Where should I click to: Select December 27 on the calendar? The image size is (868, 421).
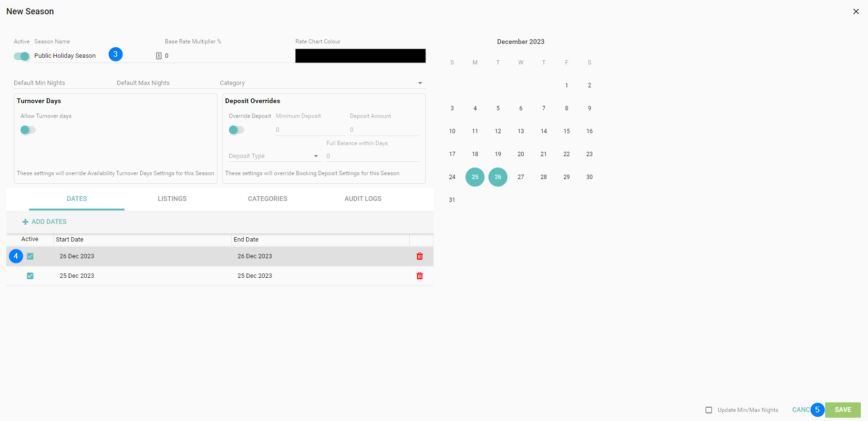click(521, 177)
